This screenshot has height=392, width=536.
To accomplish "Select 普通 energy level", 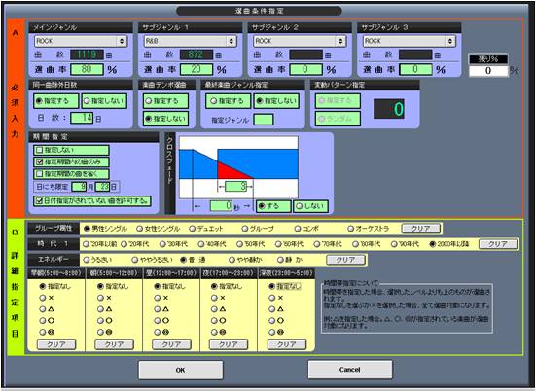I will pyautogui.click(x=194, y=260).
